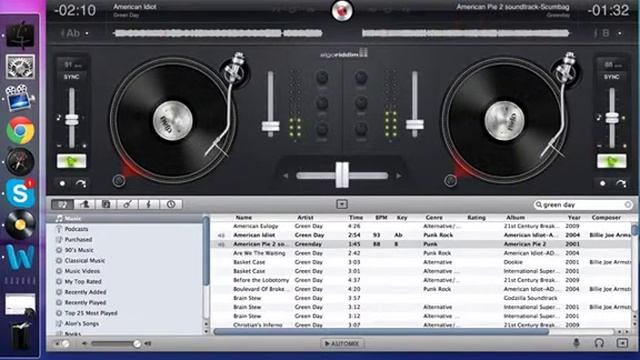
Task: Launch Google Chrome from the dock
Action: coord(20,130)
